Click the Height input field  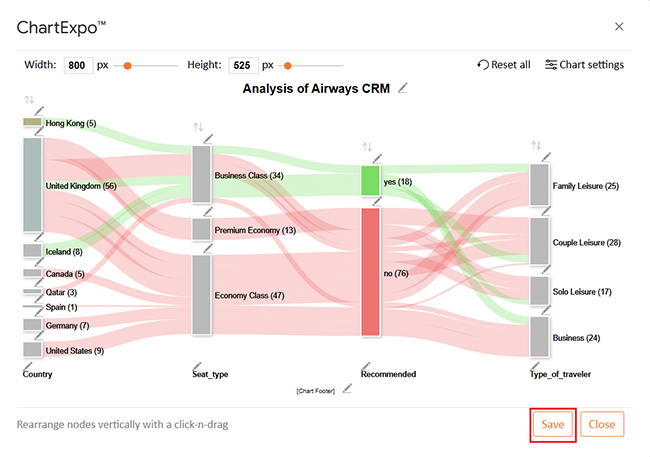click(x=243, y=65)
